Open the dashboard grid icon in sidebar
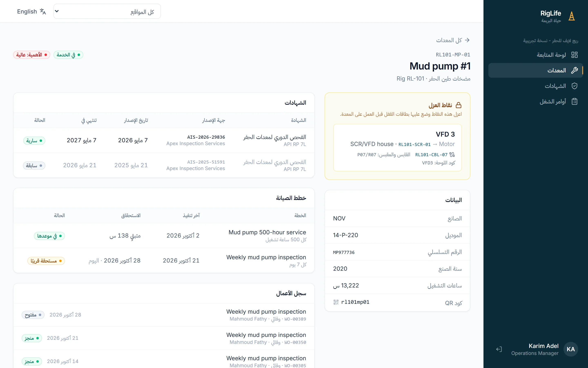Image resolution: width=588 pixels, height=368 pixels. coord(574,55)
